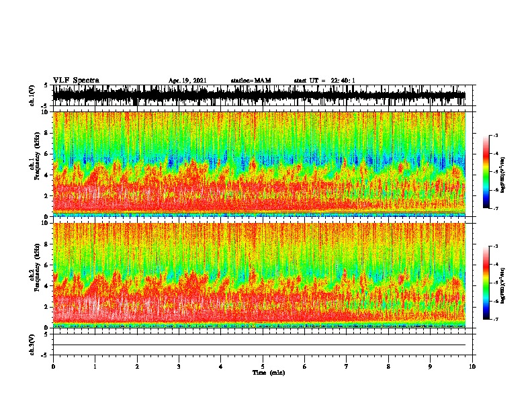Click the ch.2 frequency tick label "6"
532x411 pixels.
click(x=47, y=265)
